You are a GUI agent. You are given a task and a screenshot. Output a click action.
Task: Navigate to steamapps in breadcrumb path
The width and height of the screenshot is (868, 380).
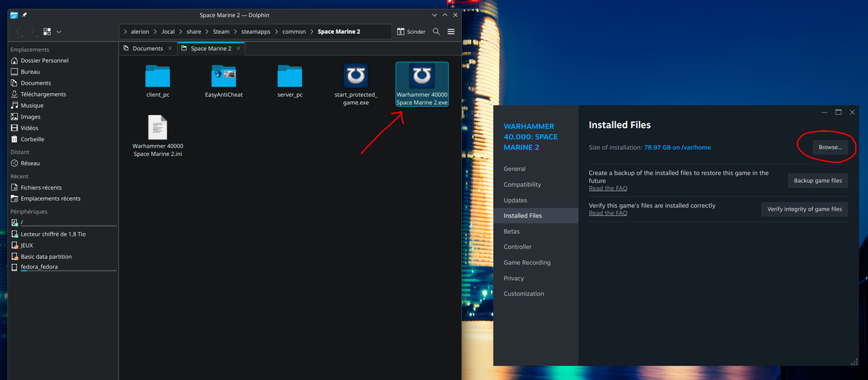(x=256, y=32)
